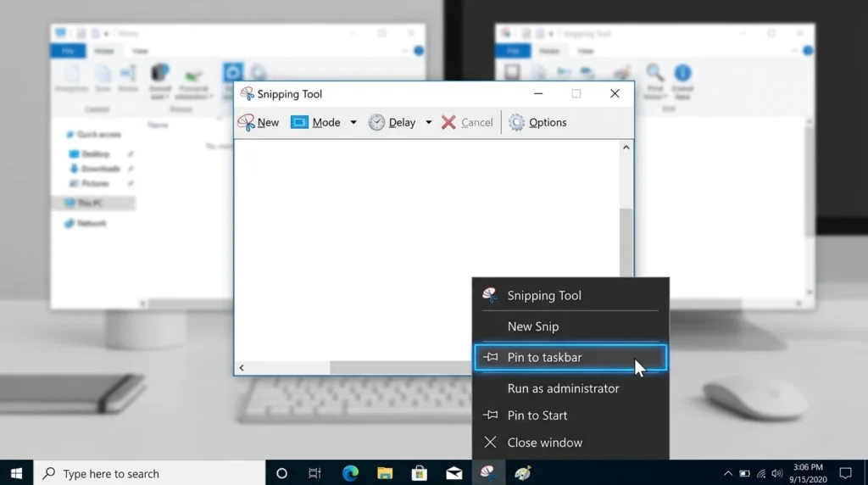Open Cortana from the taskbar circle icon
Viewport: 868px width, 485px height.
click(281, 473)
